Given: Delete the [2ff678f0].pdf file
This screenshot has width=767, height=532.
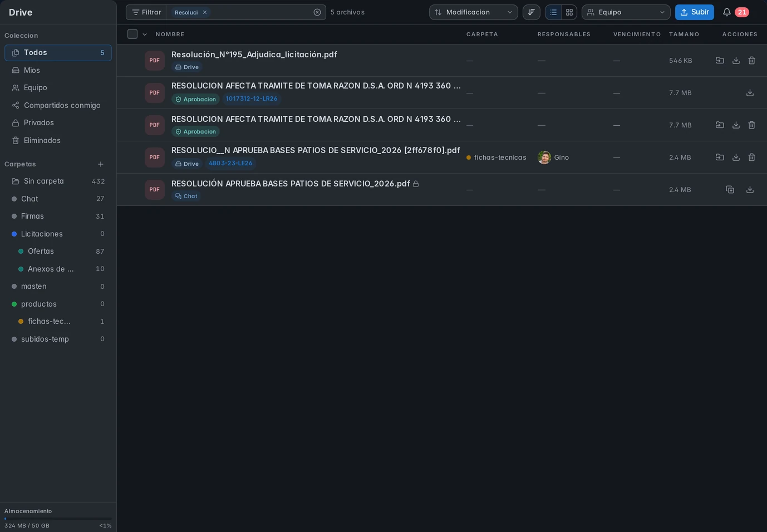Looking at the screenshot, I should tap(751, 157).
